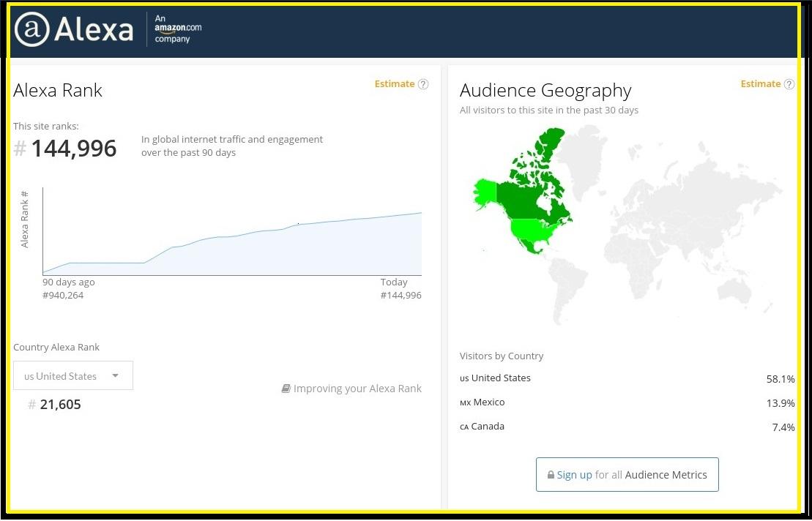Click the 58.1% figure for United States
Image resolution: width=812 pixels, height=521 pixels.
(781, 379)
